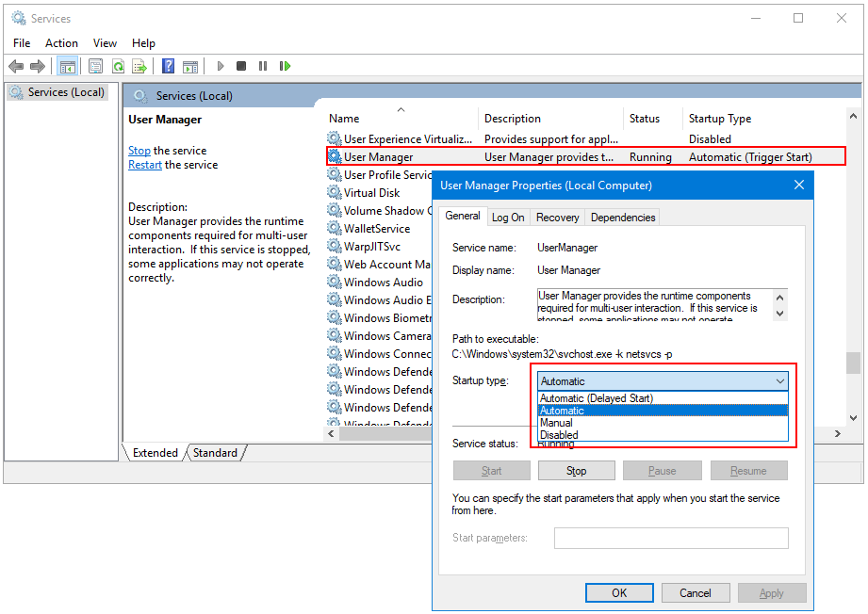Click the Stop Service square icon
The width and height of the screenshot is (868, 614).
[x=241, y=66]
